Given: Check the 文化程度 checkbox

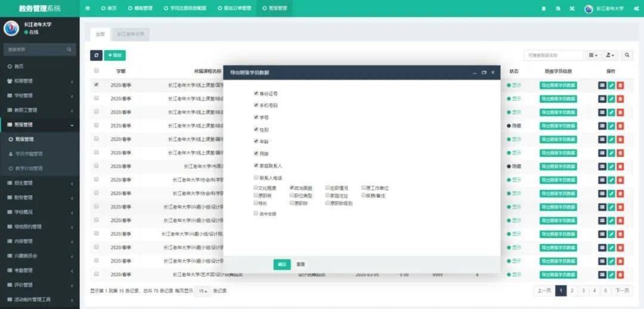Looking at the screenshot, I should click(256, 188).
